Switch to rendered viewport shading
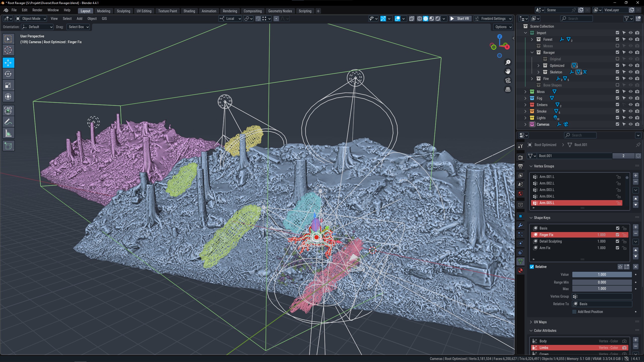This screenshot has height=362, width=644. [438, 19]
